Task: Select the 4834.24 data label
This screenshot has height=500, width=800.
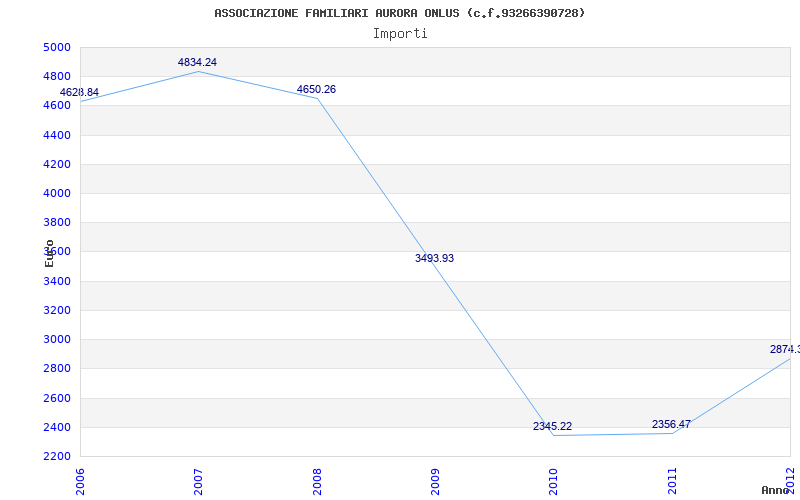Action: (x=197, y=62)
